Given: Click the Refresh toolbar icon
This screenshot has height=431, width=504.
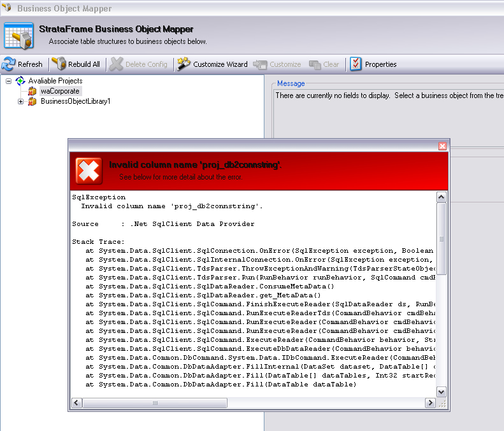Looking at the screenshot, I should coord(9,64).
